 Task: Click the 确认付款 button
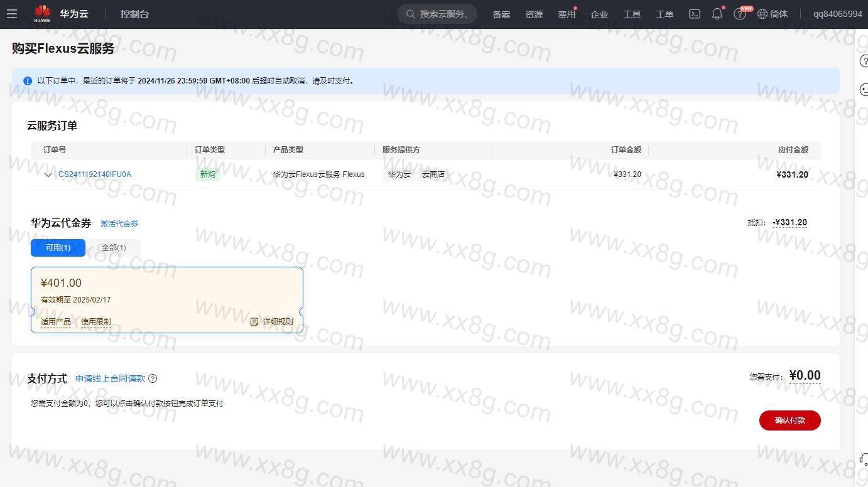click(789, 420)
